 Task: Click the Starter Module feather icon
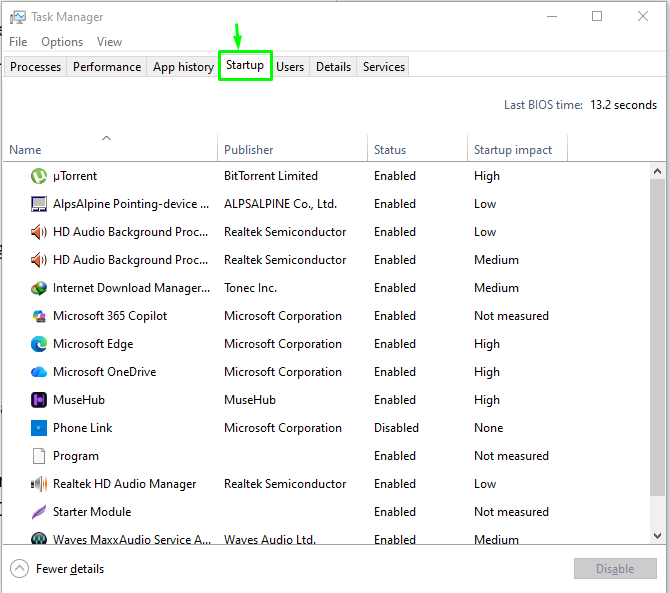point(39,512)
